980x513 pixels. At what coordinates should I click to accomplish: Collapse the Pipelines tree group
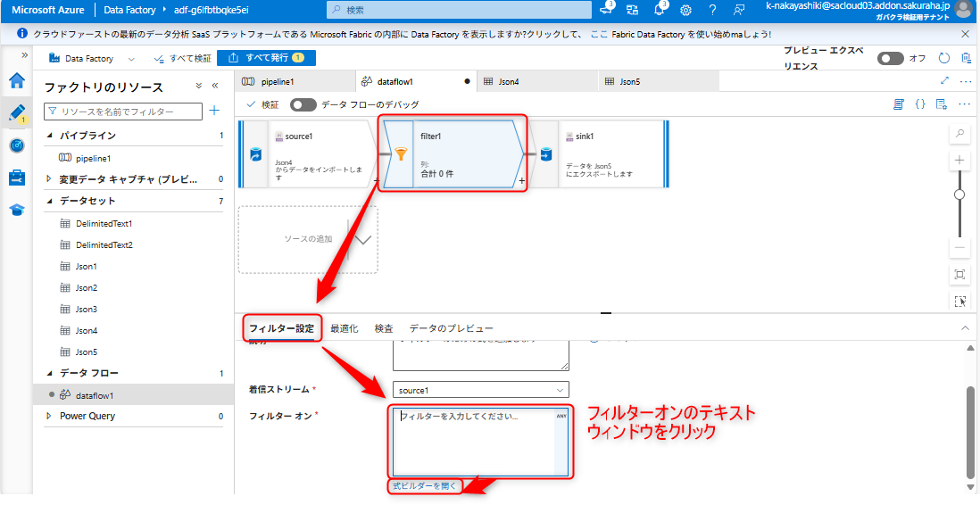[49, 135]
